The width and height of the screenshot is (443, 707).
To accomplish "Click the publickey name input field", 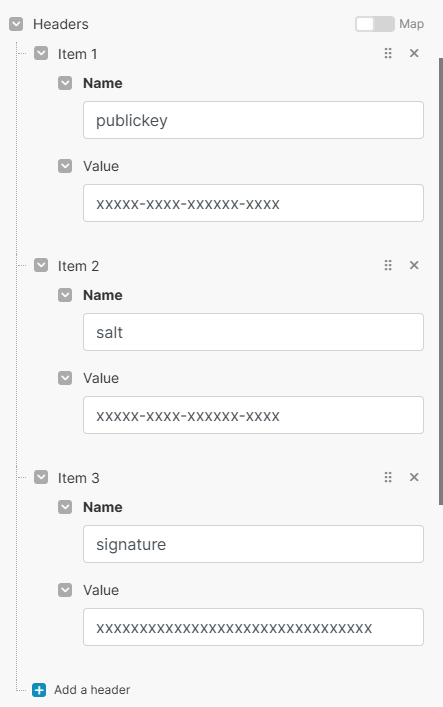I will [253, 120].
